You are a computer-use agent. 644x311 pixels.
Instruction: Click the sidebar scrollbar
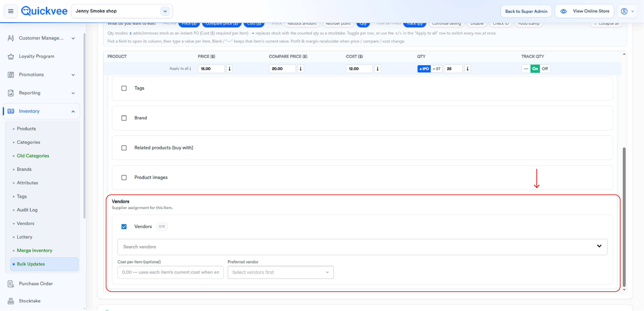[x=84, y=126]
